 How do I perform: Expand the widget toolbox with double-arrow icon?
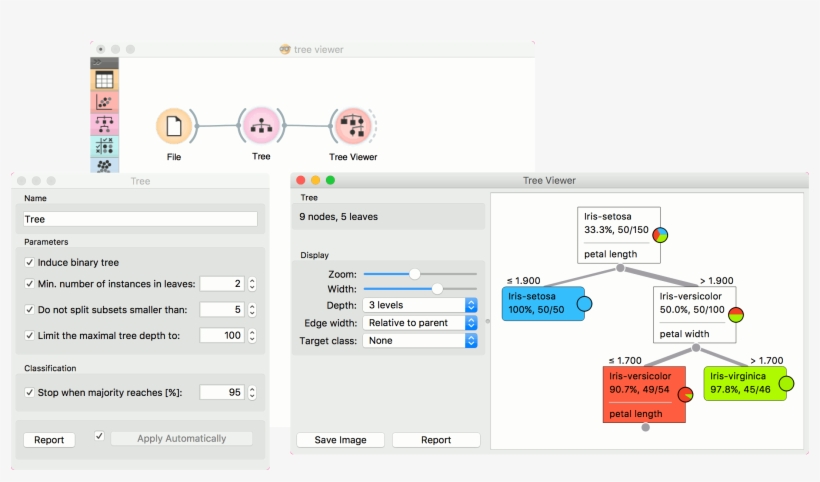(x=99, y=62)
